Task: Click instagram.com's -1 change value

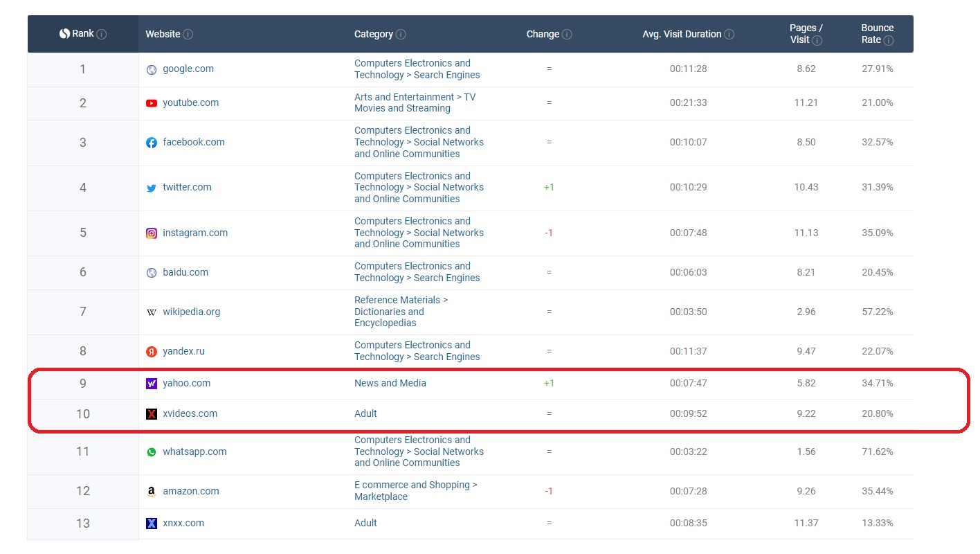Action: pyautogui.click(x=549, y=233)
